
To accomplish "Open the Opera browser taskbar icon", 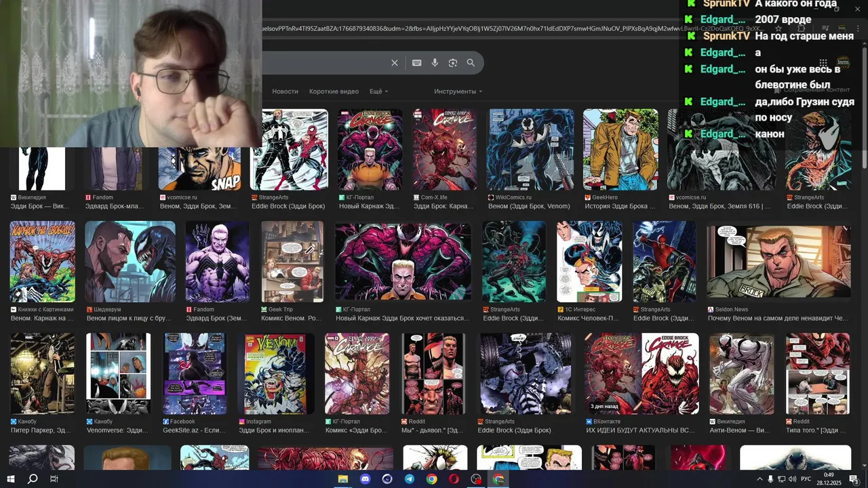I will 454,479.
